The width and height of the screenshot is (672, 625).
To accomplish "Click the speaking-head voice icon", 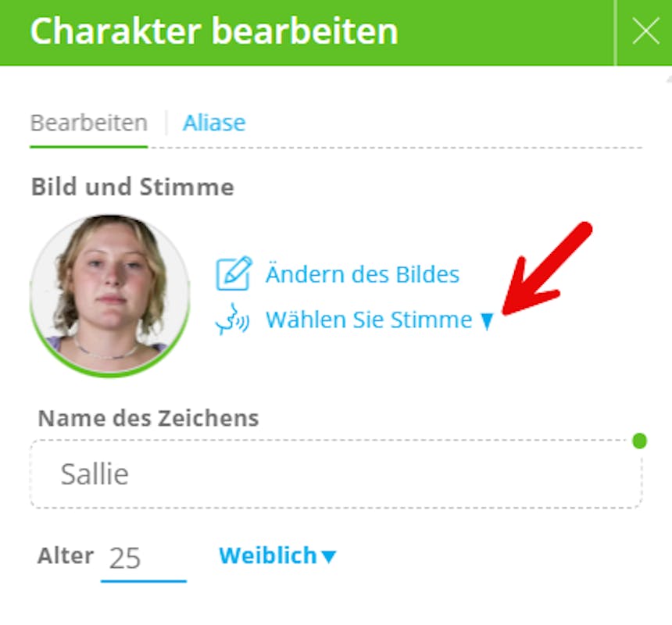I will pos(233,320).
